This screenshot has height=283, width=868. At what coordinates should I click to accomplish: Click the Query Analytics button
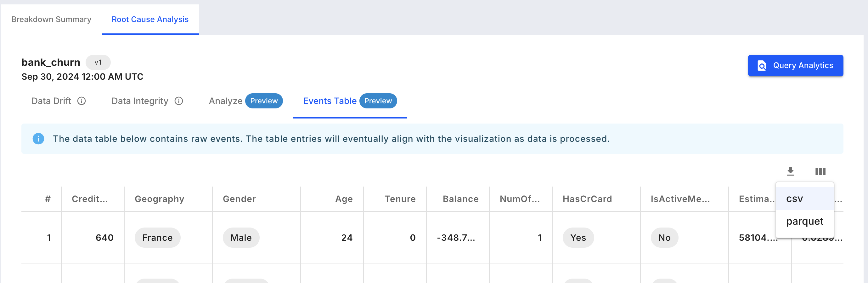pos(795,66)
